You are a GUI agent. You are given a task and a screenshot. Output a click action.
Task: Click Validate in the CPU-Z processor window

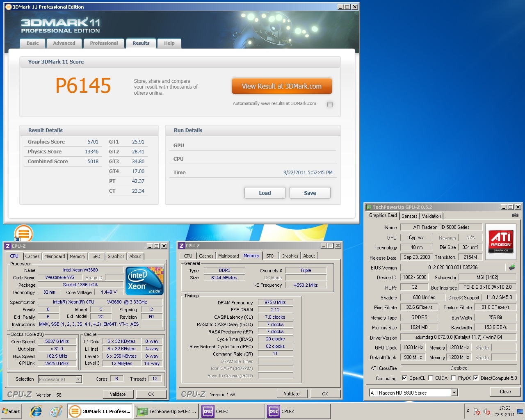tap(118, 394)
